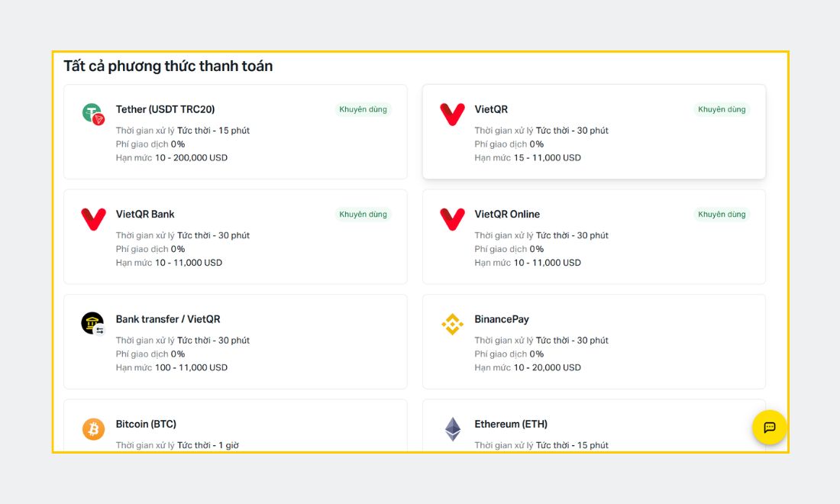The image size is (840, 504).
Task: Click the VietQR Online logo icon
Action: click(452, 219)
